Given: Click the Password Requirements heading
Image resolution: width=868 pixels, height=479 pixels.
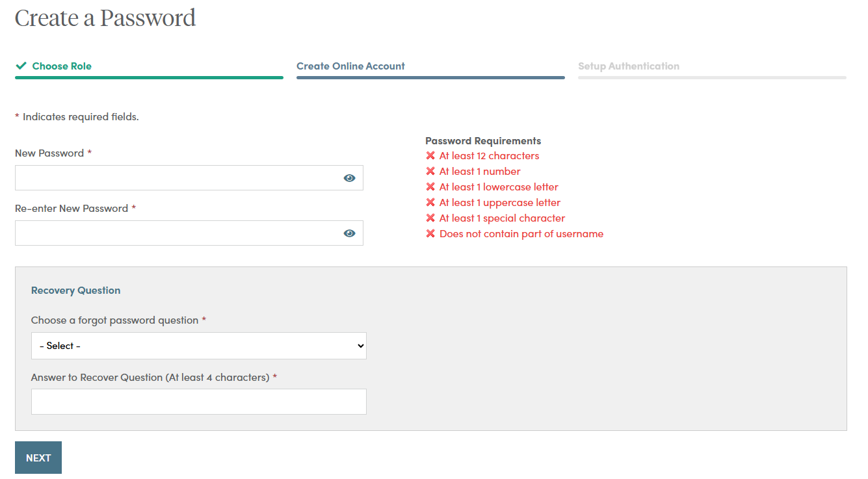Looking at the screenshot, I should tap(483, 140).
